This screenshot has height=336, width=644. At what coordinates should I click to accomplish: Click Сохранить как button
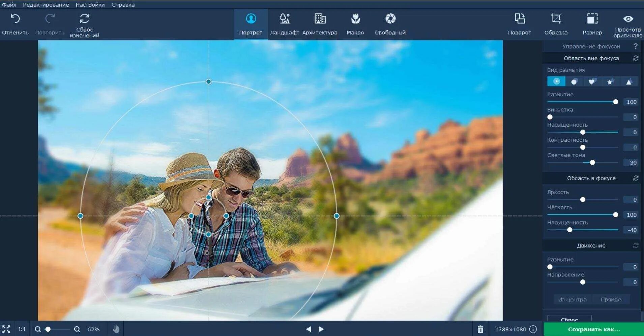(x=594, y=329)
